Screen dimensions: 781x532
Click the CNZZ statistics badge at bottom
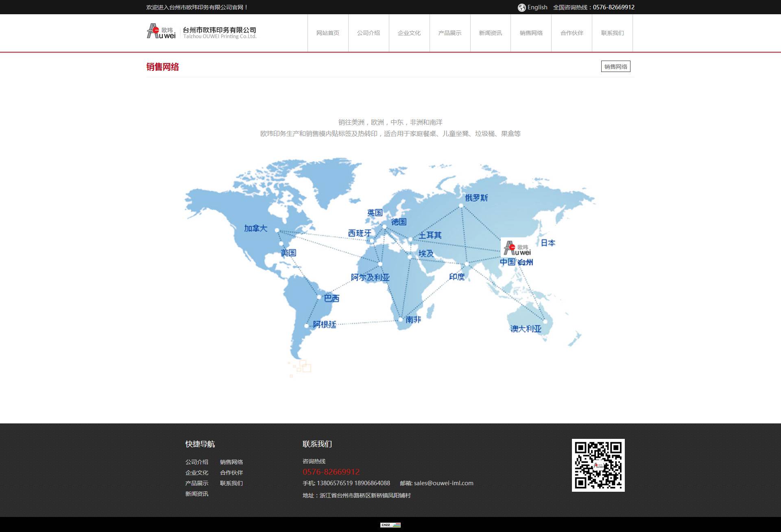click(390, 525)
